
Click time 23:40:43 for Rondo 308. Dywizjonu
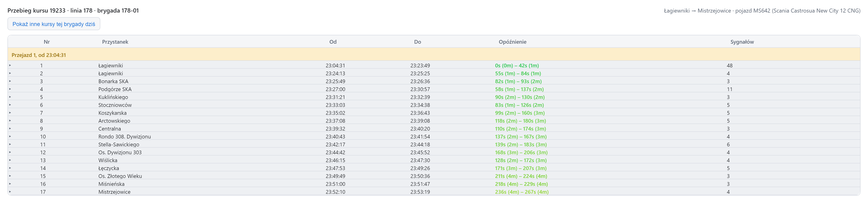coord(335,137)
